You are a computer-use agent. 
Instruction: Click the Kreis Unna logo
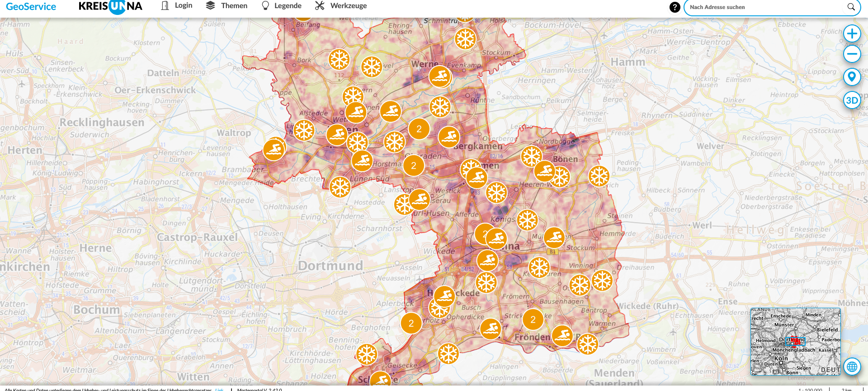[110, 6]
